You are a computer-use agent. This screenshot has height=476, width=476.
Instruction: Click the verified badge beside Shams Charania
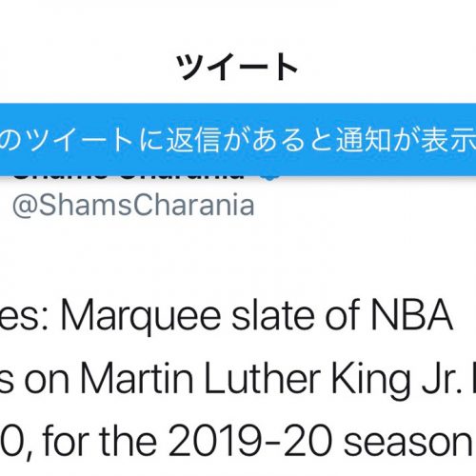270,178
